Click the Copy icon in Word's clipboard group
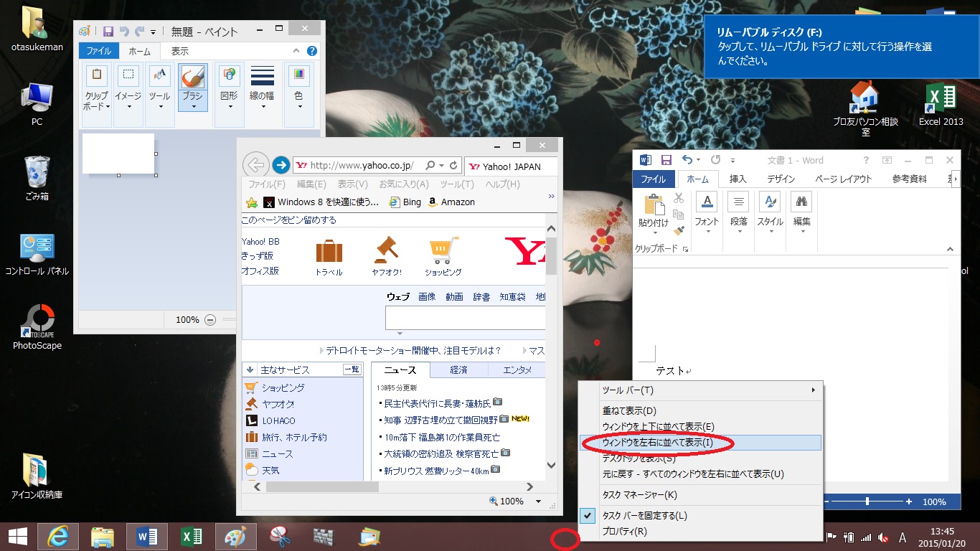 click(x=679, y=214)
